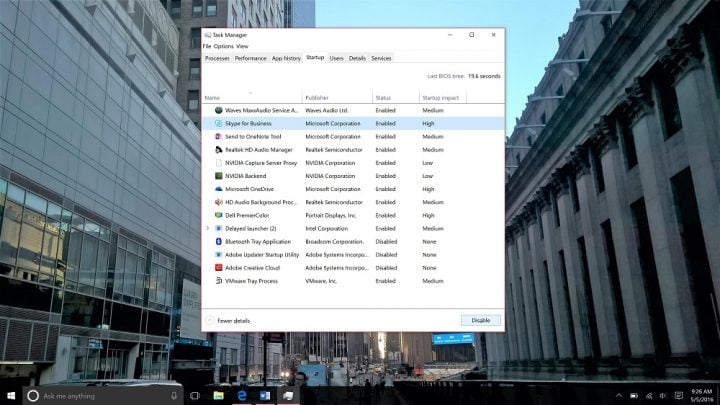Switch to the App history tab
The height and width of the screenshot is (405, 720).
click(286, 58)
